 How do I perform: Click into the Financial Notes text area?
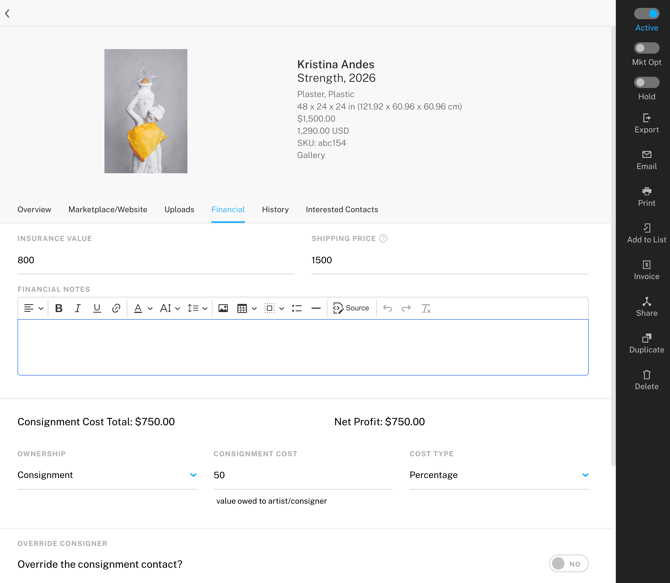tap(303, 347)
